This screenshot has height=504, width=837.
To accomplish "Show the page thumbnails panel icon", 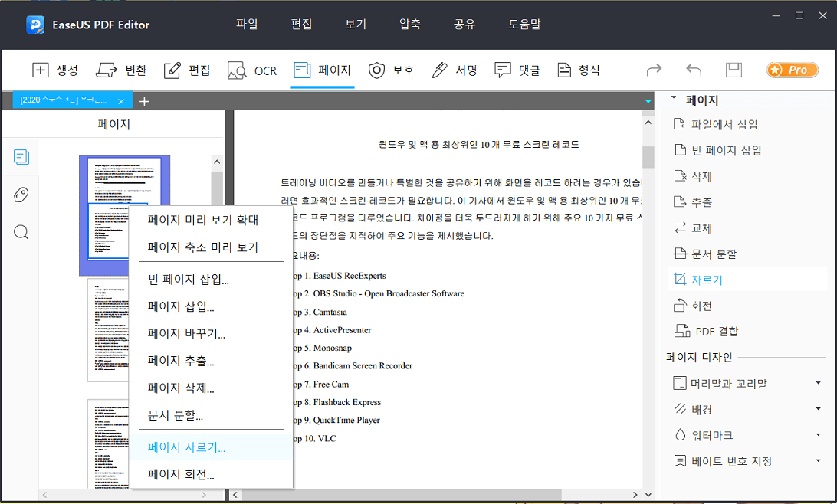I will tap(21, 155).
